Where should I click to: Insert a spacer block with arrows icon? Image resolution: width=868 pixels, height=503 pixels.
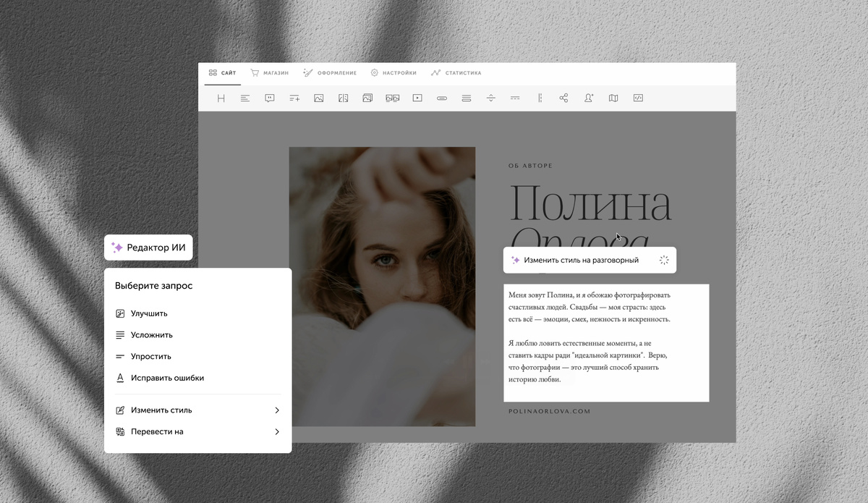tap(491, 98)
